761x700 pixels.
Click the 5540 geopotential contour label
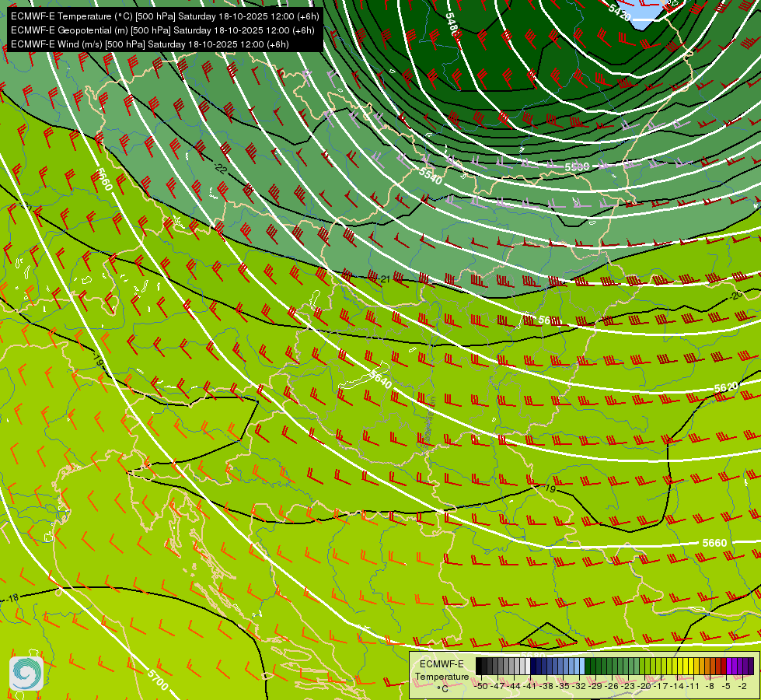[x=431, y=175]
